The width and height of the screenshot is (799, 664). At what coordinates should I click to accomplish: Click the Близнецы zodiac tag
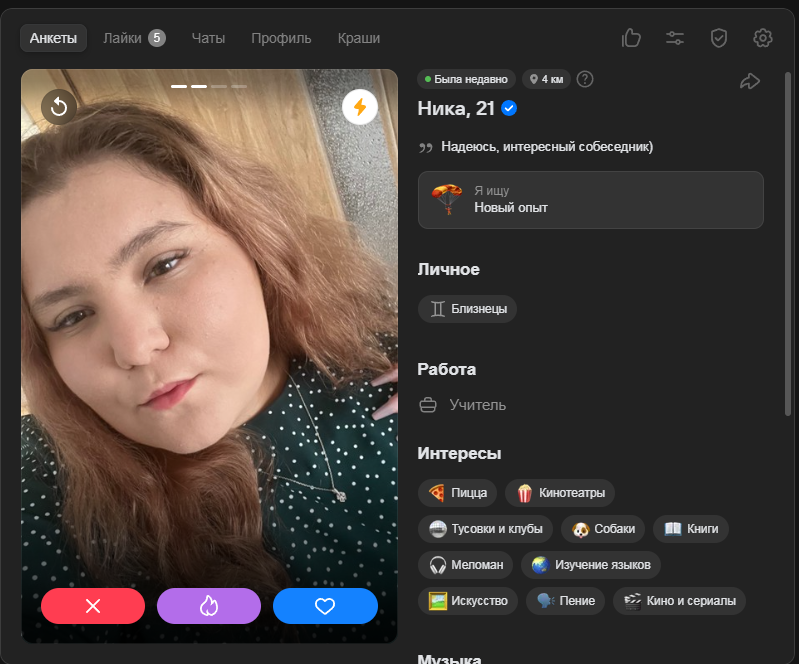(467, 309)
